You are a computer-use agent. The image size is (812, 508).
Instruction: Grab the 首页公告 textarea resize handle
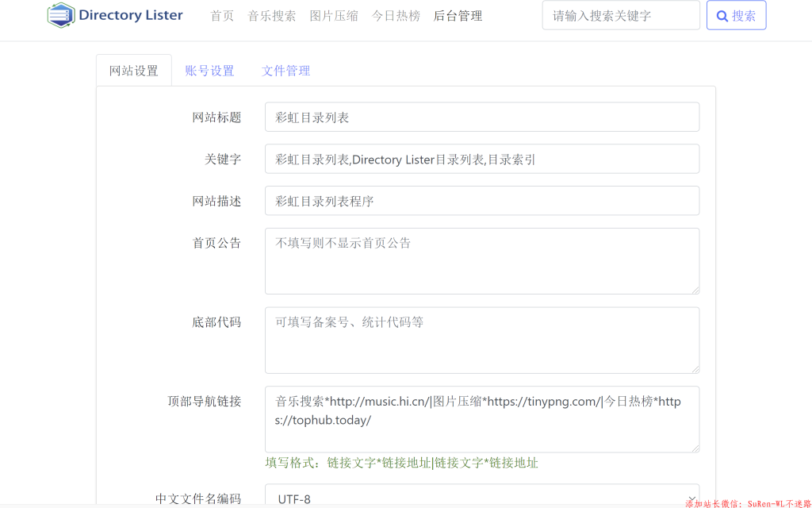coord(695,291)
